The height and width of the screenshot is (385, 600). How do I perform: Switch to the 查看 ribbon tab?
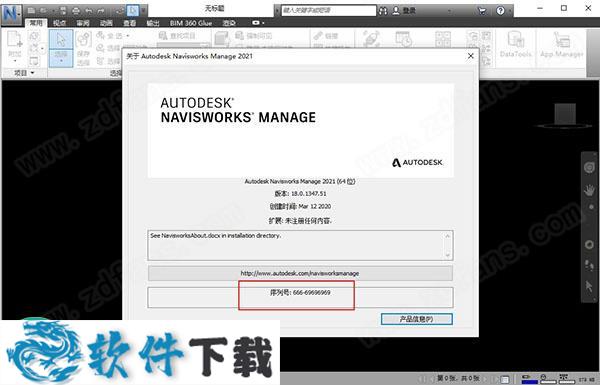click(x=129, y=23)
